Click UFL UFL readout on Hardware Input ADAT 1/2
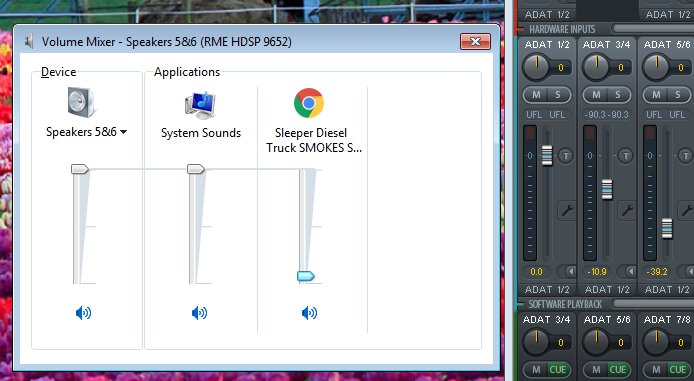 pyautogui.click(x=546, y=115)
